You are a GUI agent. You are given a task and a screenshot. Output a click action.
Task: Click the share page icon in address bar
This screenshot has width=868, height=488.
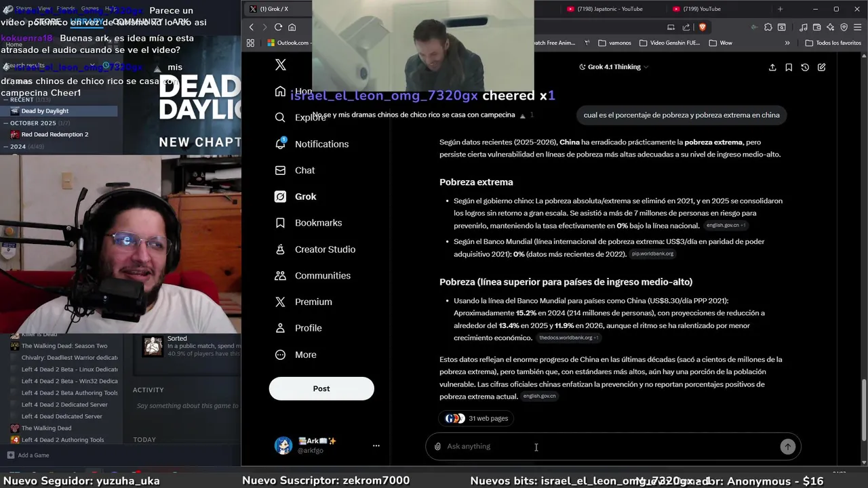point(686,27)
